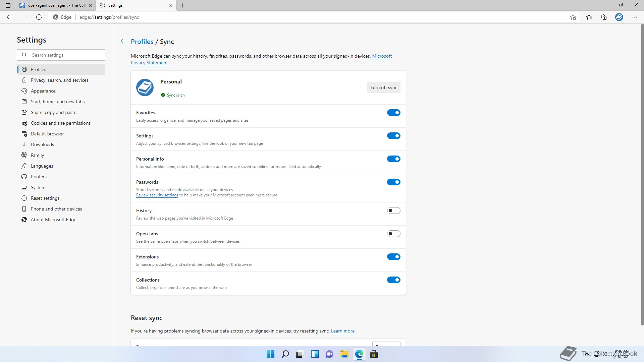The image size is (644, 362).
Task: Open the Collections toolbar icon
Action: (604, 17)
